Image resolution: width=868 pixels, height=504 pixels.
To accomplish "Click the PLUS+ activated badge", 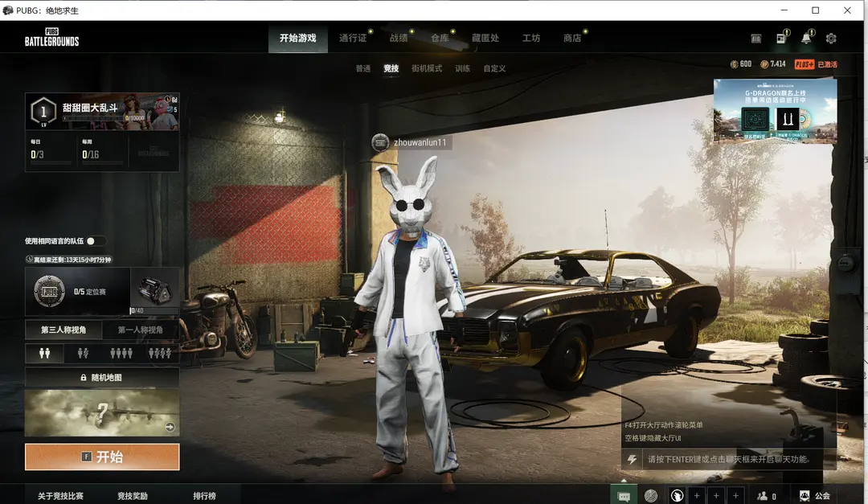I will click(816, 64).
